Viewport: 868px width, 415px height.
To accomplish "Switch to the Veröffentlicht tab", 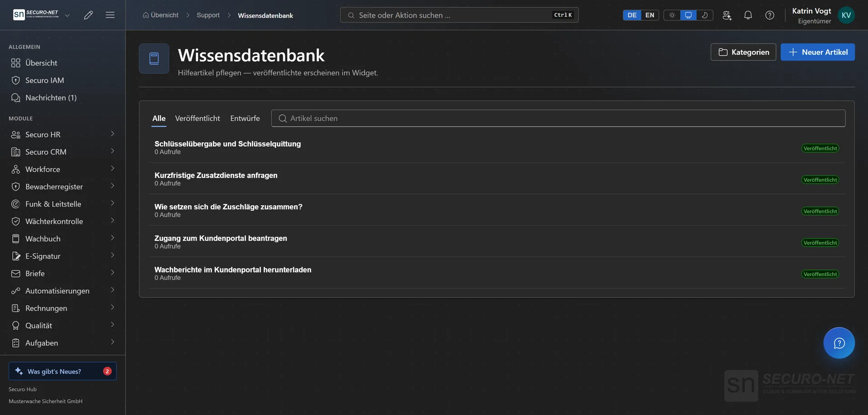I will pyautogui.click(x=197, y=118).
